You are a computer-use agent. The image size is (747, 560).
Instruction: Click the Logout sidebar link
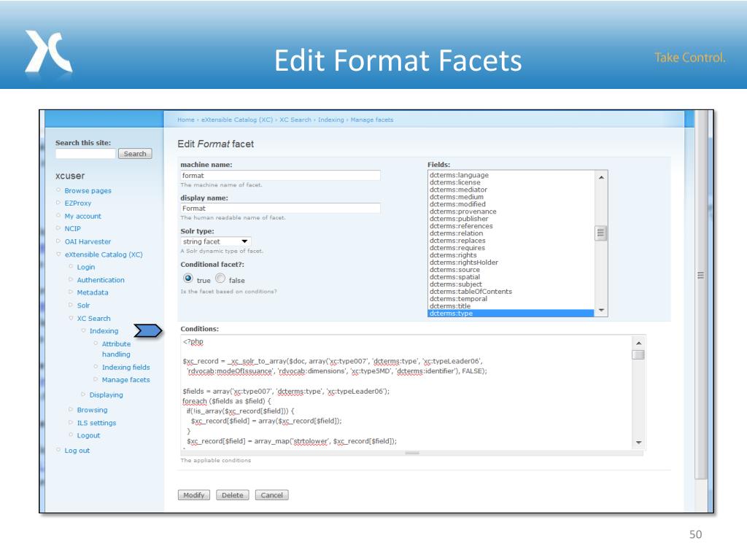coord(88,435)
